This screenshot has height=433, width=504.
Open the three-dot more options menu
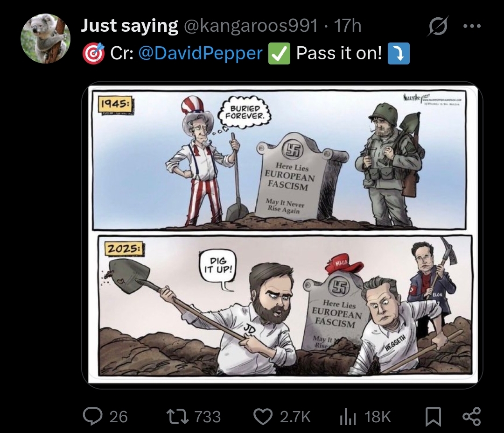(472, 26)
